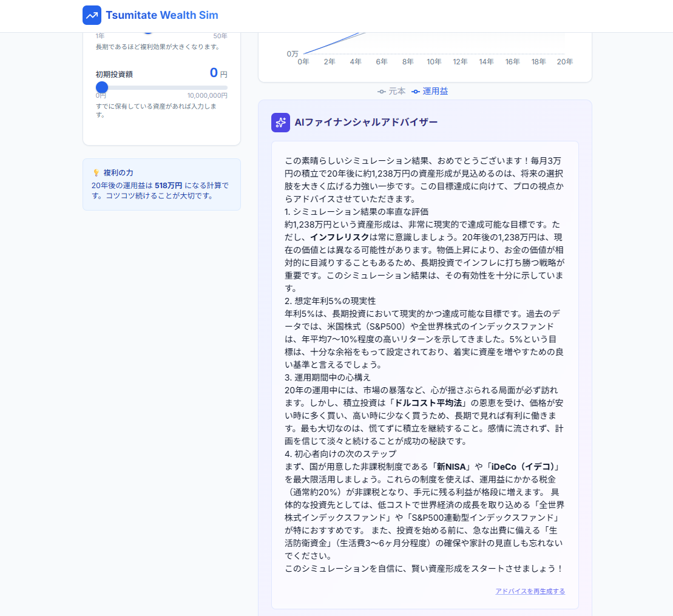Click the 10,000,000円 maximum slider label
This screenshot has height=616, width=673.
click(207, 95)
